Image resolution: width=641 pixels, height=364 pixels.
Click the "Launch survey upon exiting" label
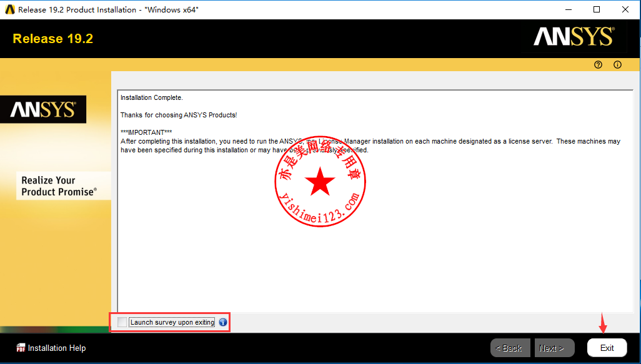click(172, 322)
